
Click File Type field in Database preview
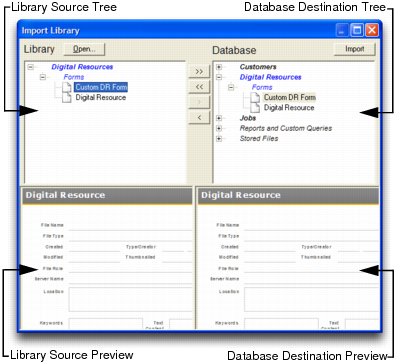point(311,236)
